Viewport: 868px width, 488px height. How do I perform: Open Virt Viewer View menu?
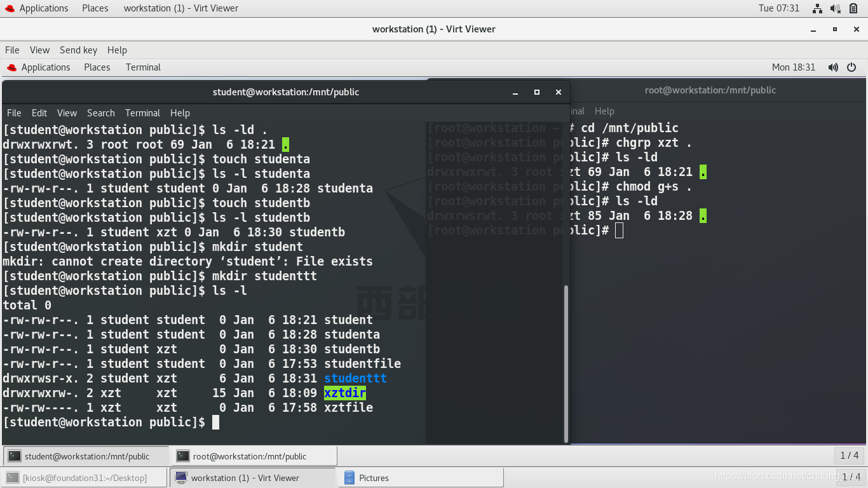pyautogui.click(x=39, y=50)
